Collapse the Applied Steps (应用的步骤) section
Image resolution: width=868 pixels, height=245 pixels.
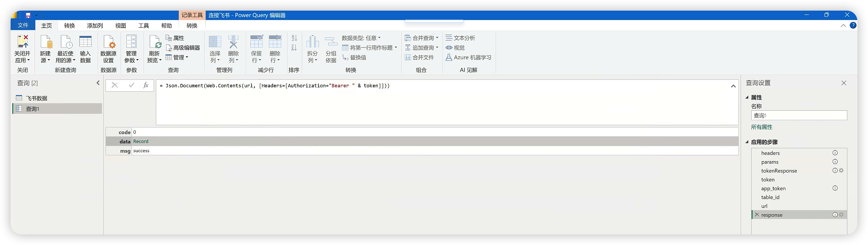click(x=747, y=142)
